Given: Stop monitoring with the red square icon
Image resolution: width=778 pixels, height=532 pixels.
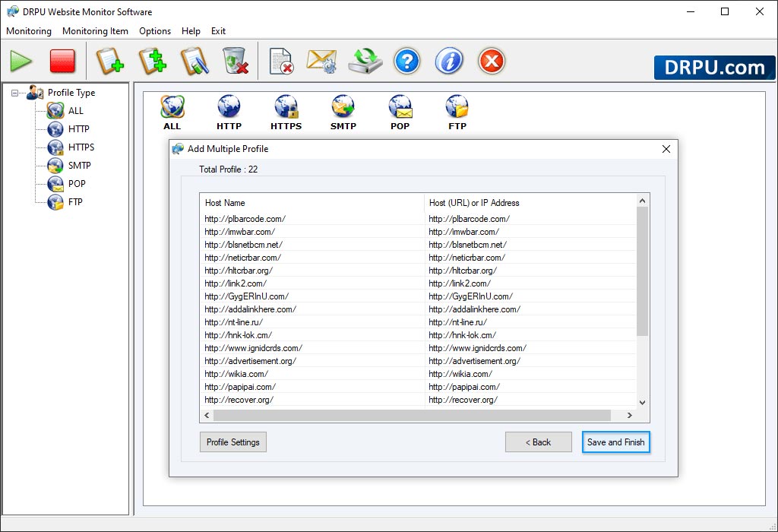Looking at the screenshot, I should [x=62, y=62].
